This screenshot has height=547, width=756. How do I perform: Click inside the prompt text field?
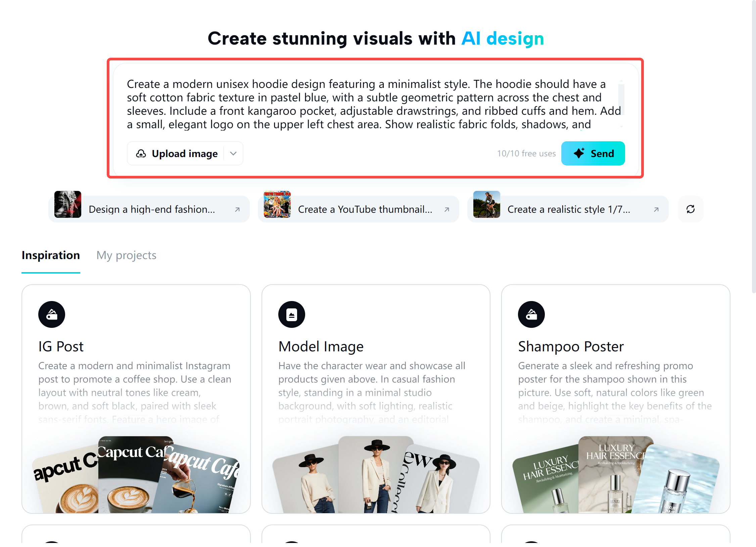click(x=369, y=104)
